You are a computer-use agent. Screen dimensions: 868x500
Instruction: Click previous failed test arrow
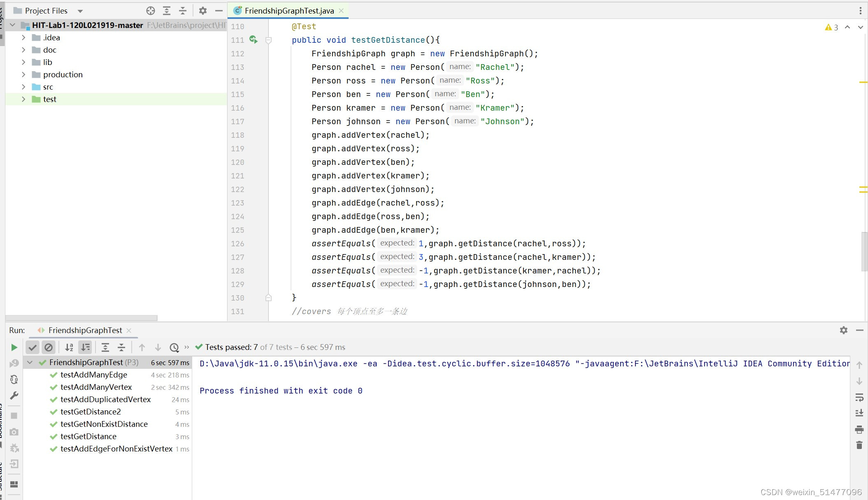point(142,347)
